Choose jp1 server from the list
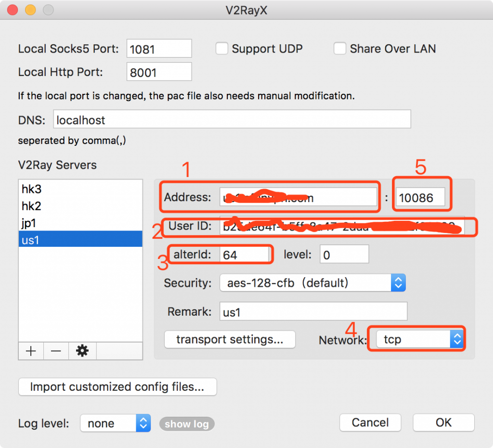Screen dimensions: 493x448 (80, 223)
